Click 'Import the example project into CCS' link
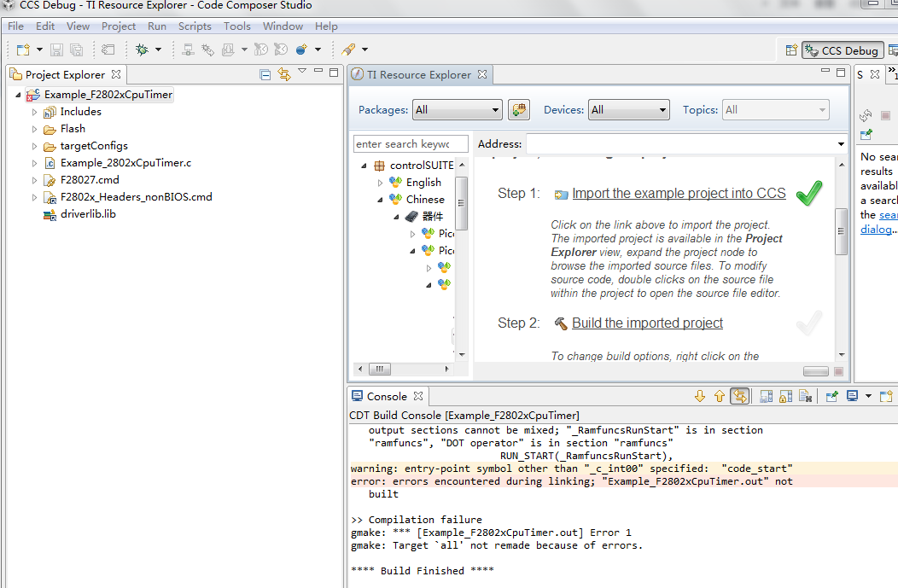The image size is (898, 588). point(679,194)
